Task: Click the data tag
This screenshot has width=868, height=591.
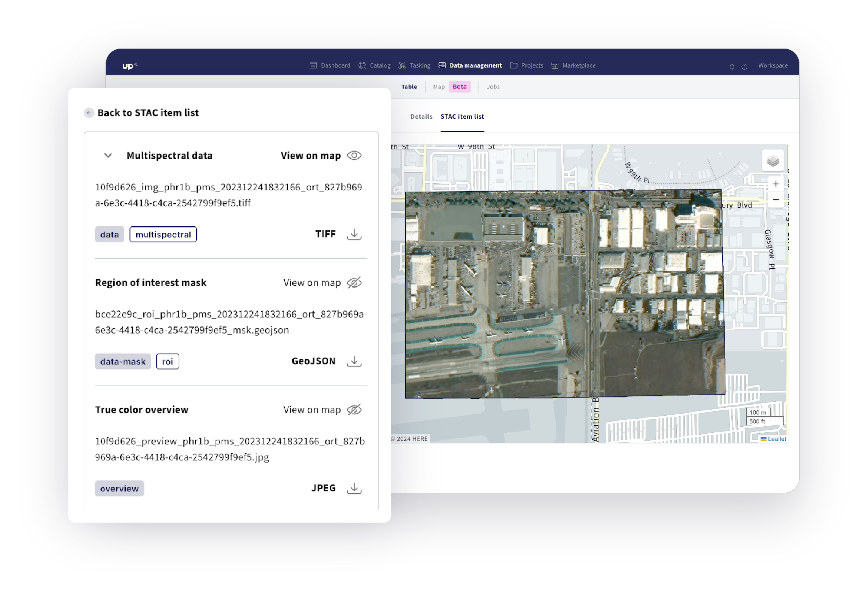Action: [x=109, y=235]
